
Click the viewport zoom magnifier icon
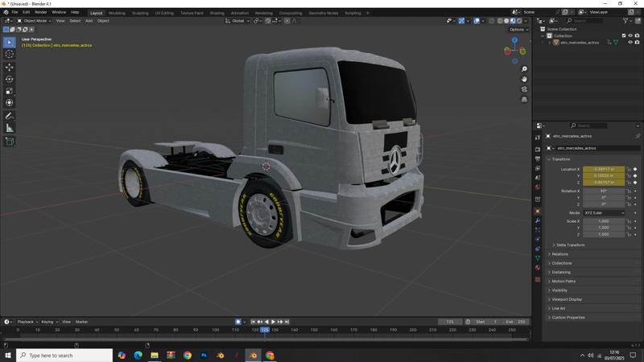coord(524,69)
